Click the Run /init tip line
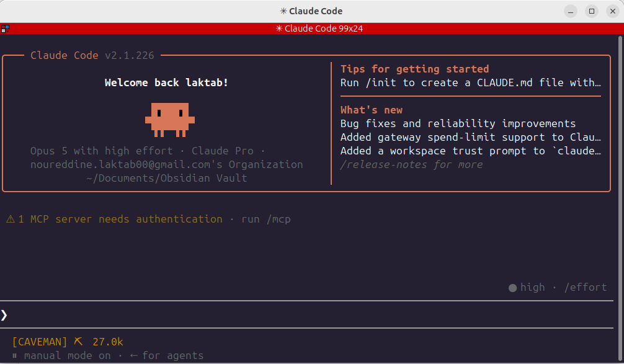Viewport: 624px width, 364px height. click(470, 82)
